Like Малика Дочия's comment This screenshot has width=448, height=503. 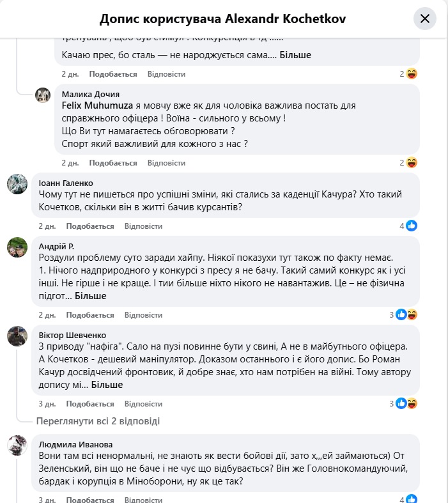pyautogui.click(x=113, y=163)
